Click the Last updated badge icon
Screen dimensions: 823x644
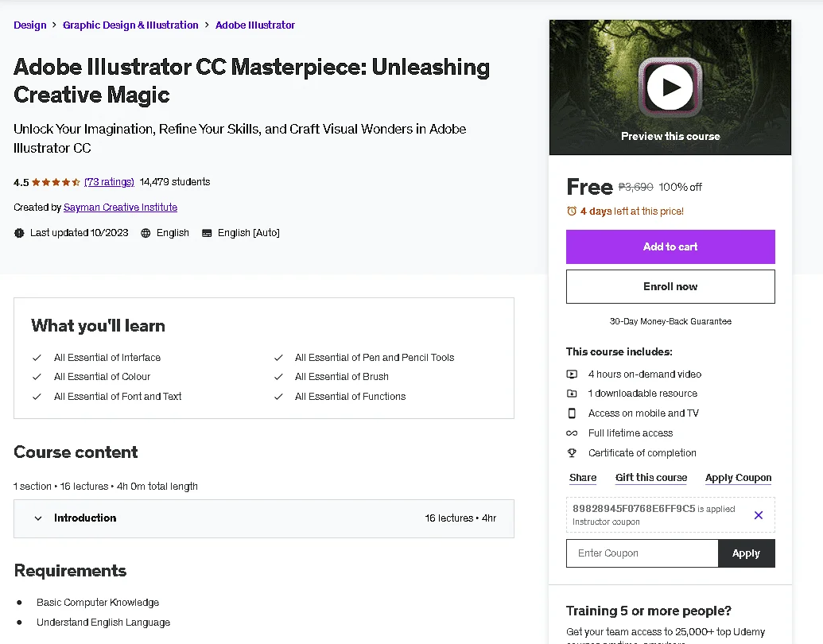[19, 233]
